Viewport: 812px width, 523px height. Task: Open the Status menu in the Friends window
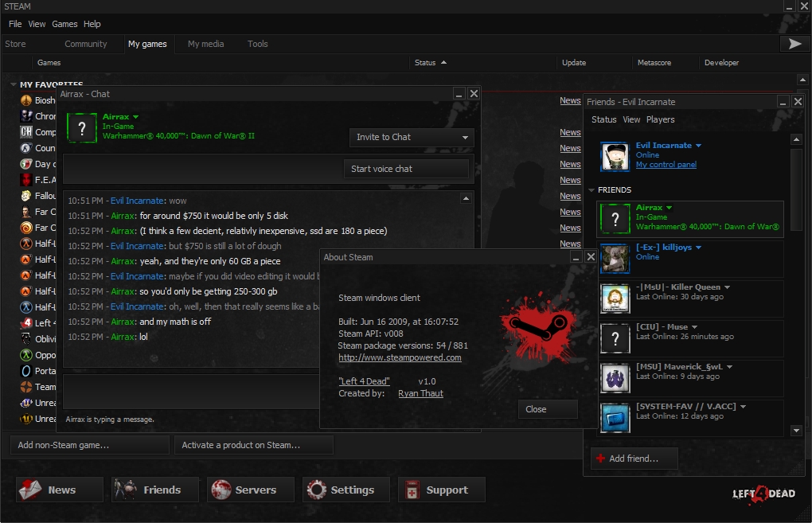pyautogui.click(x=603, y=119)
